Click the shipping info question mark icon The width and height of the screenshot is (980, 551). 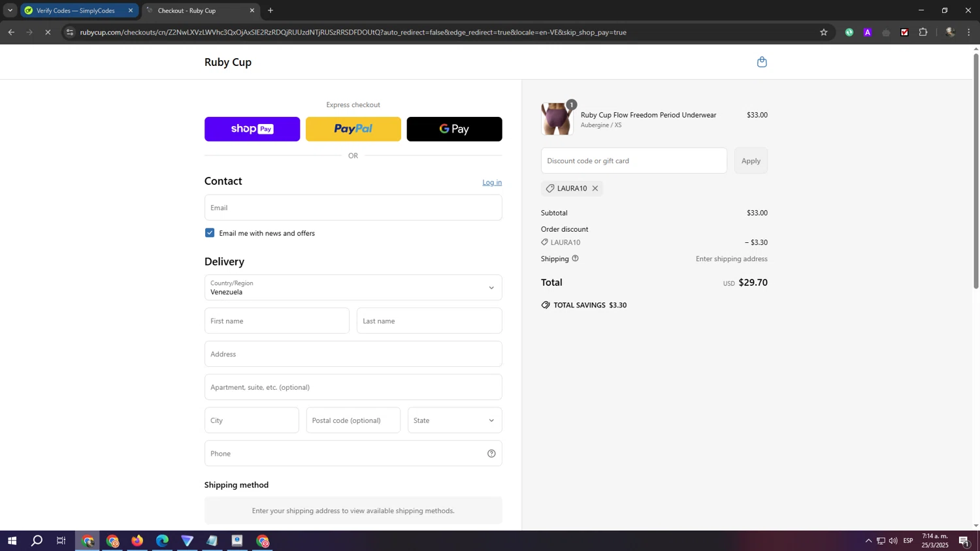point(576,259)
